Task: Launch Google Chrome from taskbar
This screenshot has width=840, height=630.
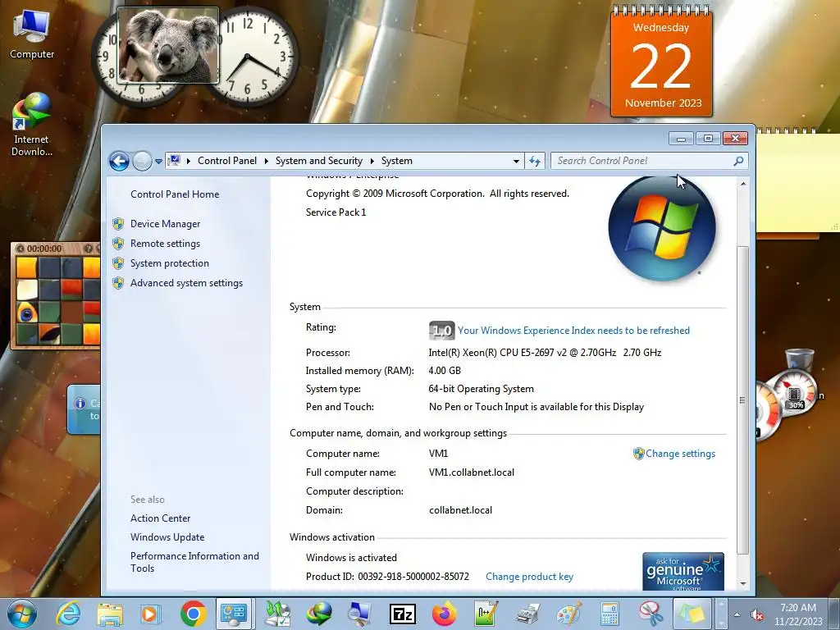Action: point(194,614)
